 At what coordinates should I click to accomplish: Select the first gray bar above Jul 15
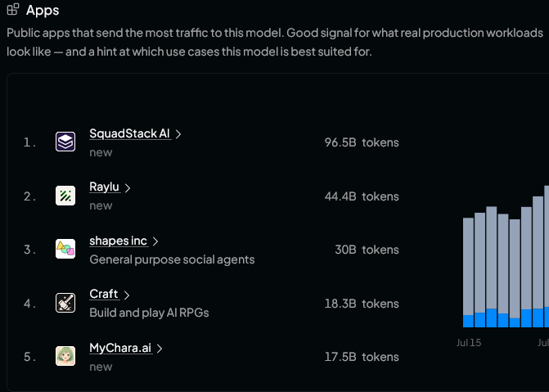coord(468,266)
